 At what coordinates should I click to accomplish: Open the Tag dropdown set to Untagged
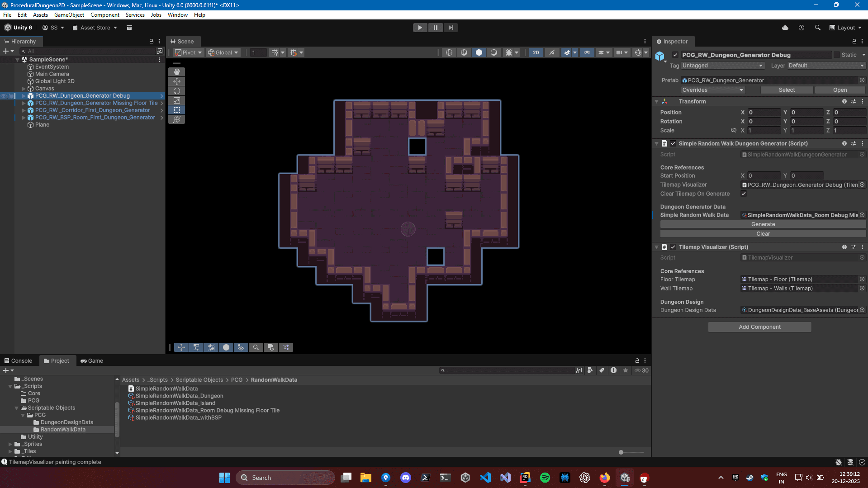click(x=722, y=66)
